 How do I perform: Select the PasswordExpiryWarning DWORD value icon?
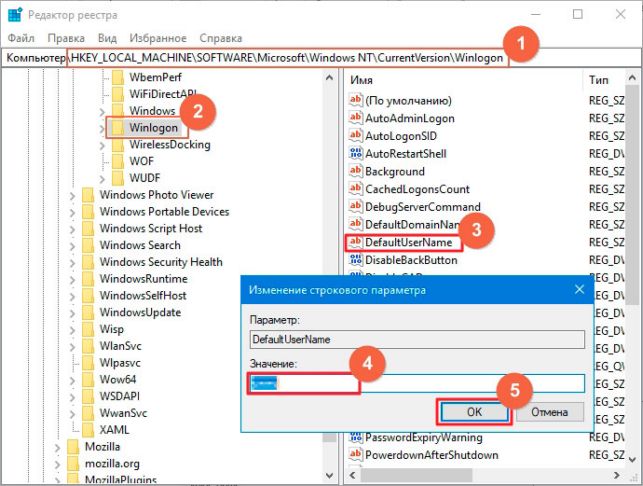coord(356,437)
